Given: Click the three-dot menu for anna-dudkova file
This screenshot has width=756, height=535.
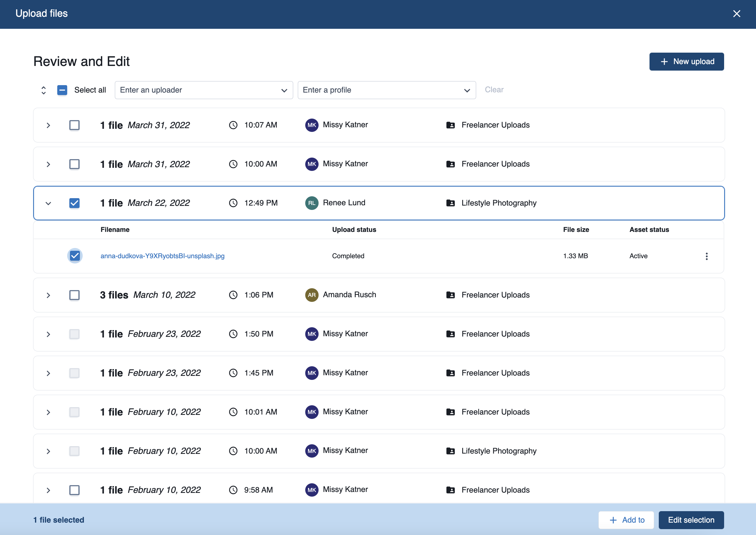Looking at the screenshot, I should pos(706,256).
